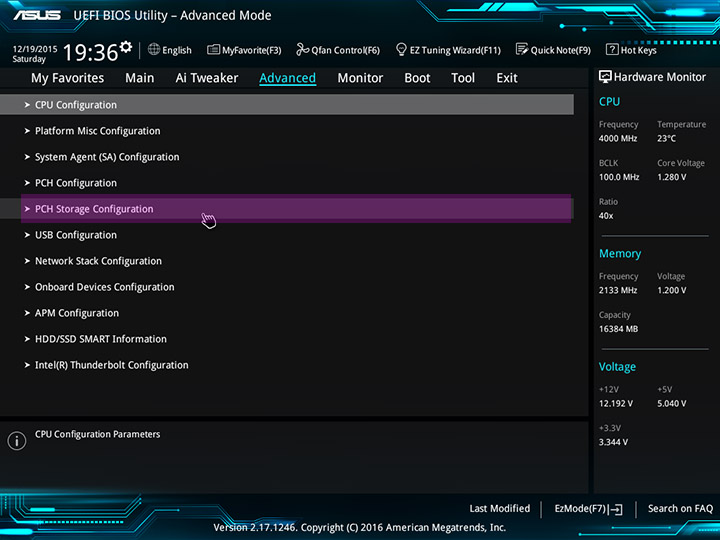Image resolution: width=720 pixels, height=540 pixels.
Task: Expand the PCH Configuration arrow
Action: [27, 183]
